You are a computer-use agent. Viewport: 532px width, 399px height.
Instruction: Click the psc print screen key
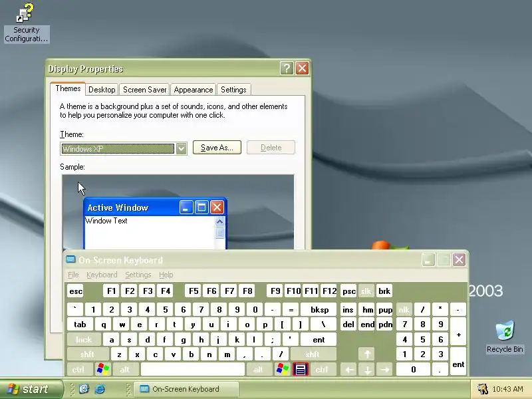pyautogui.click(x=348, y=291)
